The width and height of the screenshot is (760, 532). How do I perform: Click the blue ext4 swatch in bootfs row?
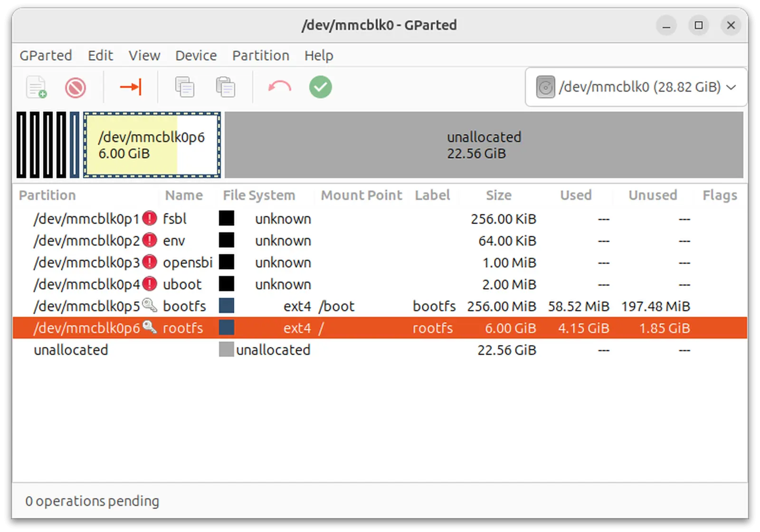[x=227, y=306]
